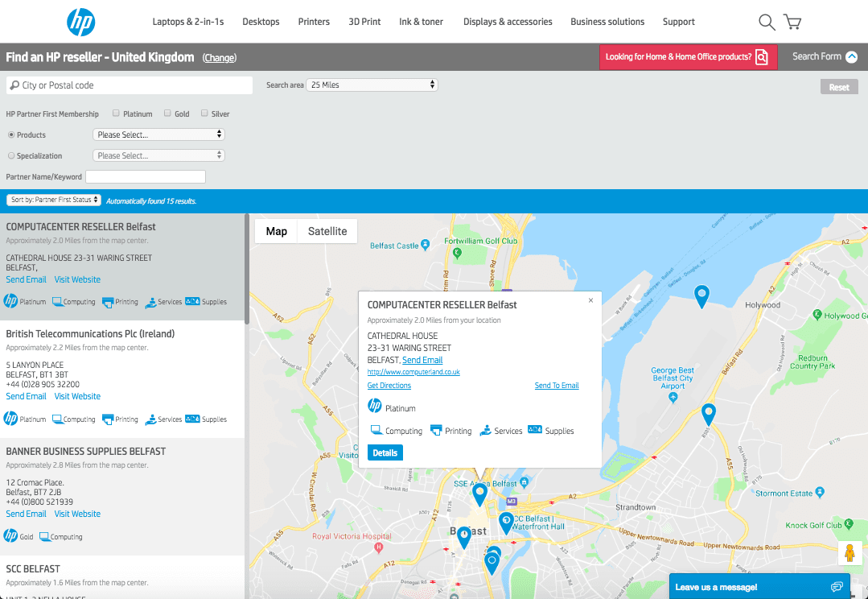Viewport: 868px width, 599px height.
Task: Open Sort by Partner First Status dropdown
Action: (54, 200)
